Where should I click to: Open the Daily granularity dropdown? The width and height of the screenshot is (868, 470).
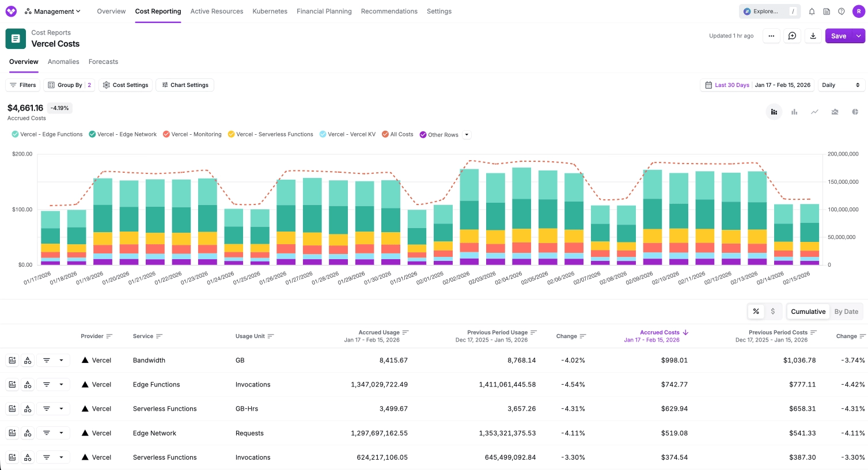point(841,85)
